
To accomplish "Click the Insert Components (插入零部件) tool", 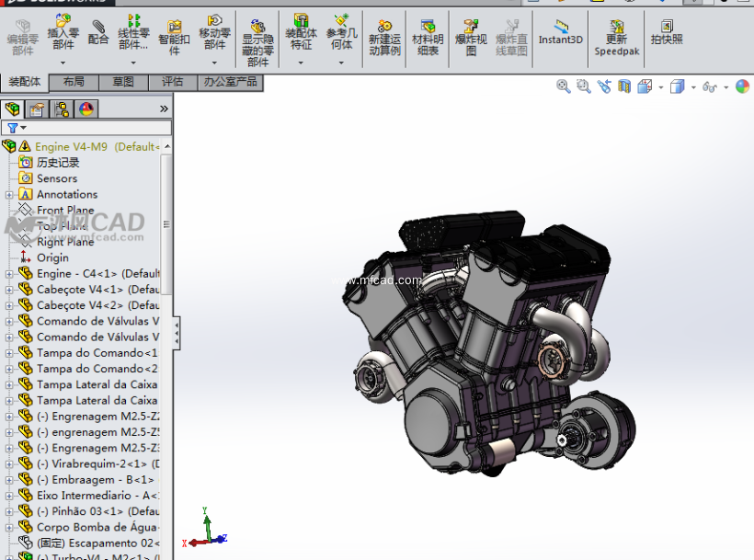I will [x=63, y=32].
